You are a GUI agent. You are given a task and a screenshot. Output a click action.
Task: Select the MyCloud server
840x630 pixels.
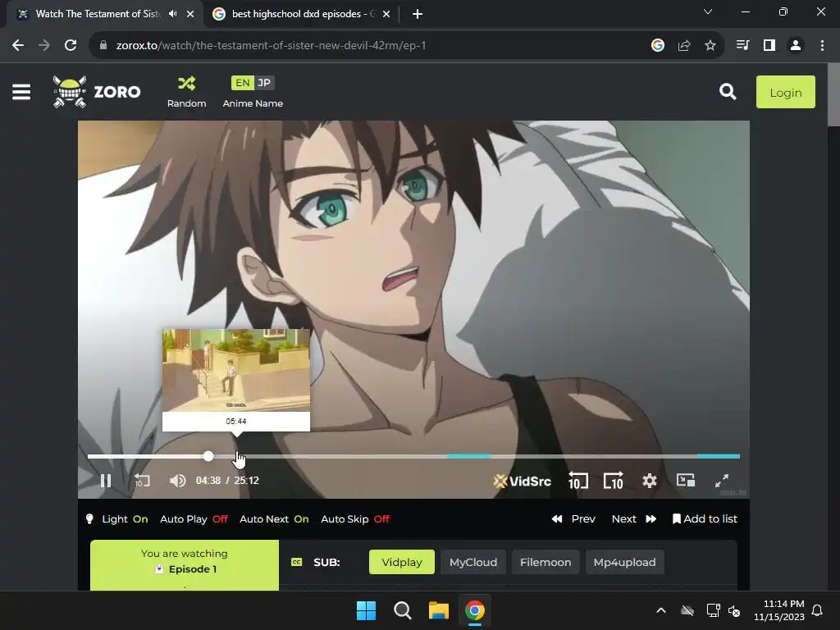click(x=473, y=562)
